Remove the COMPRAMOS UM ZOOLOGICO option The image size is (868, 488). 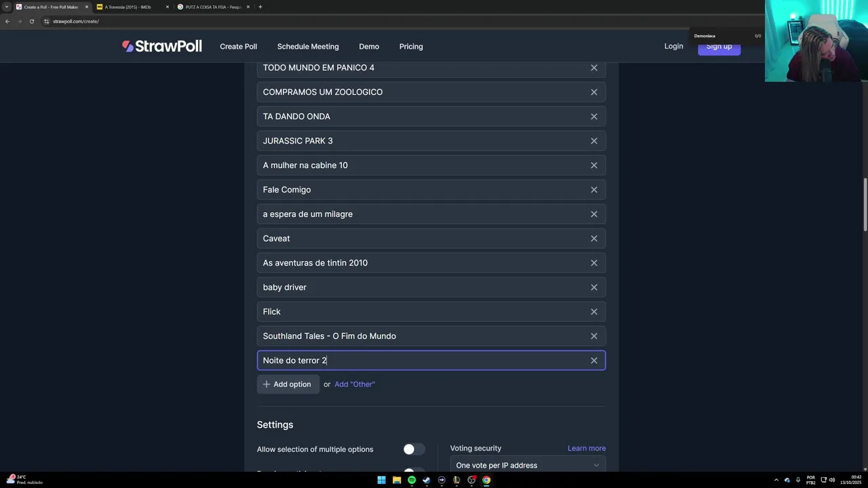click(594, 92)
